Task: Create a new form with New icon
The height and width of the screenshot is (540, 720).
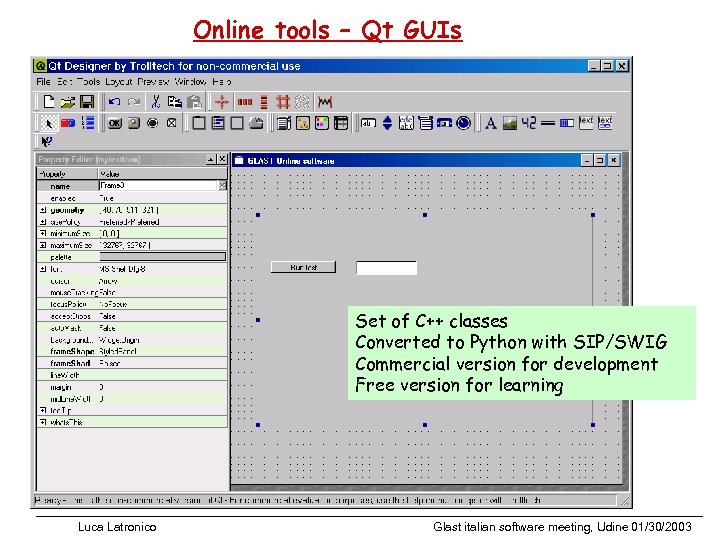Action: coord(49,101)
